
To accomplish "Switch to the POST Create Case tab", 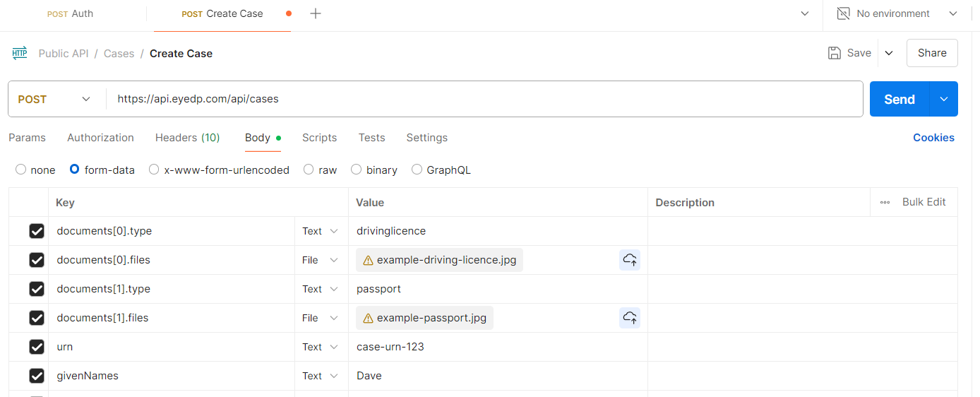I will (x=222, y=13).
